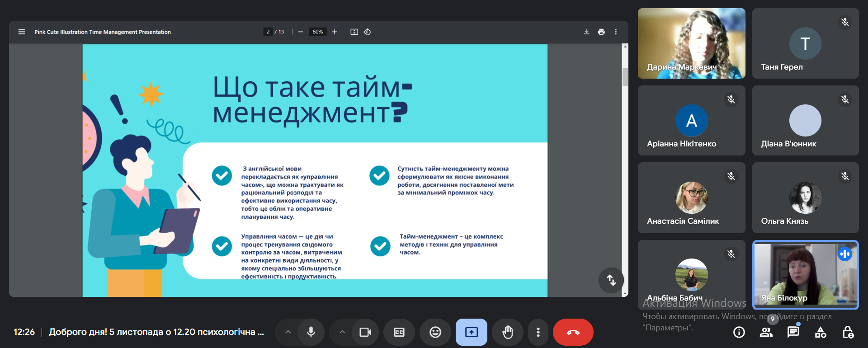The width and height of the screenshot is (868, 348).
Task: Stop presenting the shared screen
Action: point(471,332)
